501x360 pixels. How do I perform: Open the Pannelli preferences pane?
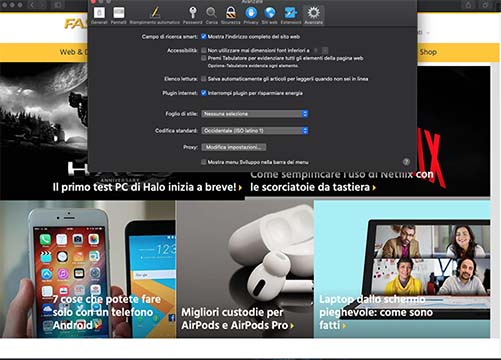pyautogui.click(x=119, y=15)
